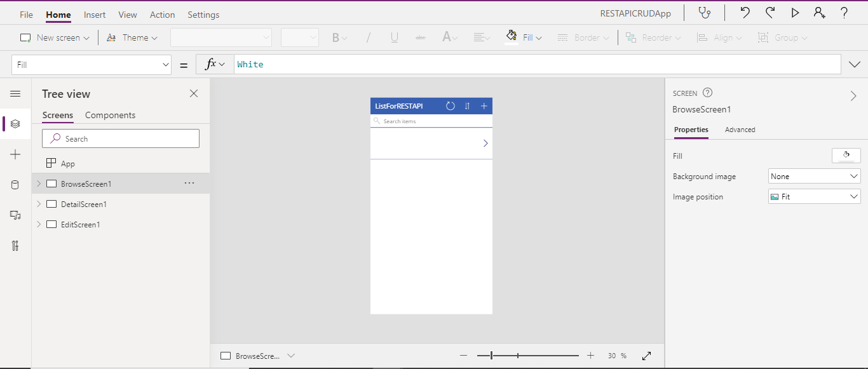
Task: Click the New screen button
Action: coord(54,37)
